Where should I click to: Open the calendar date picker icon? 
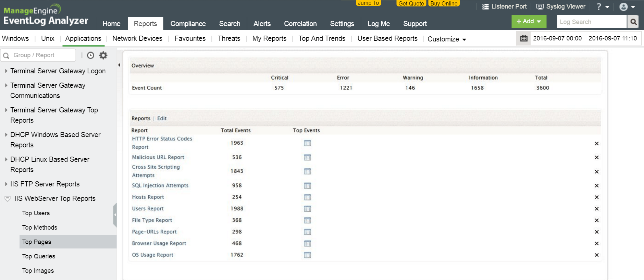point(524,38)
